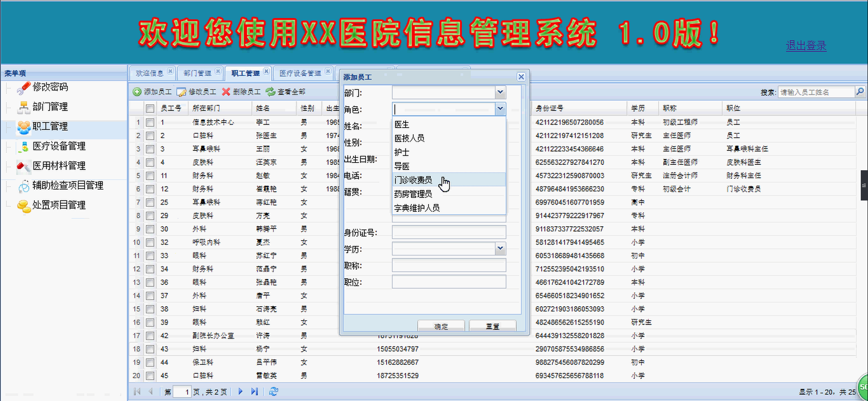Check the row for employee 张医生

[x=150, y=135]
